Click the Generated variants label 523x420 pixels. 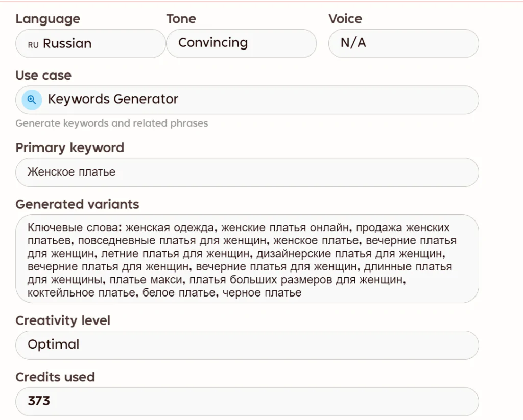pos(78,204)
